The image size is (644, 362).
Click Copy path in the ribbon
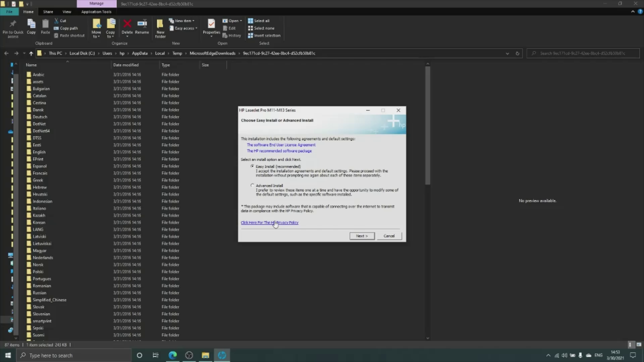click(x=66, y=28)
